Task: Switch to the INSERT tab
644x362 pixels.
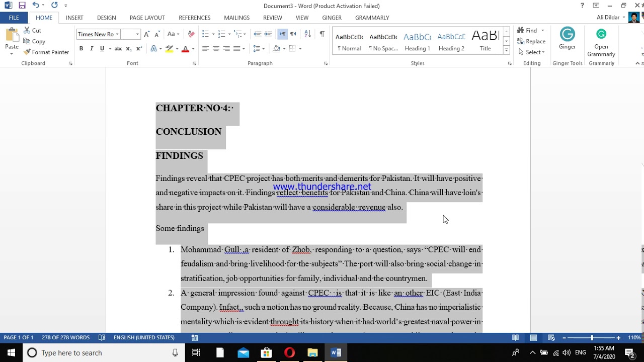Action: [x=74, y=18]
